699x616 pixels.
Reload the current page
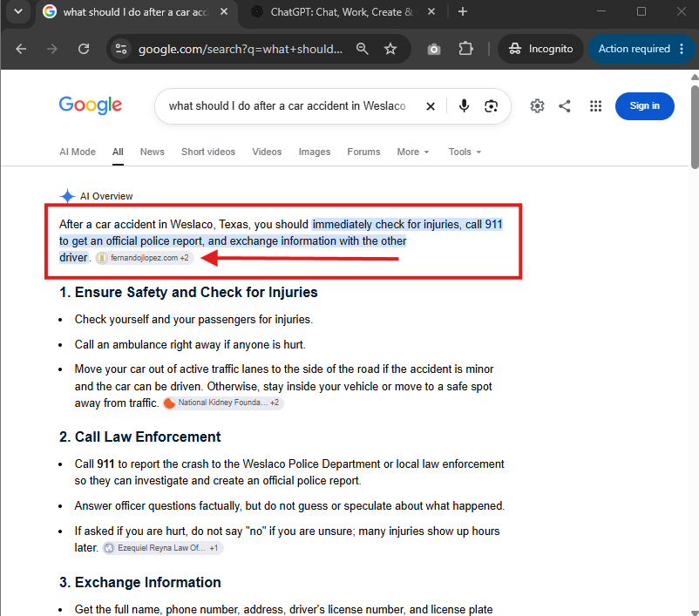[x=84, y=49]
